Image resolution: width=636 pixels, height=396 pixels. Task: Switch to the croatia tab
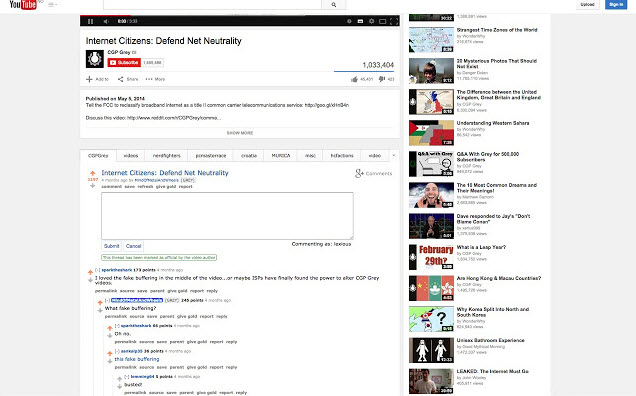coord(249,156)
